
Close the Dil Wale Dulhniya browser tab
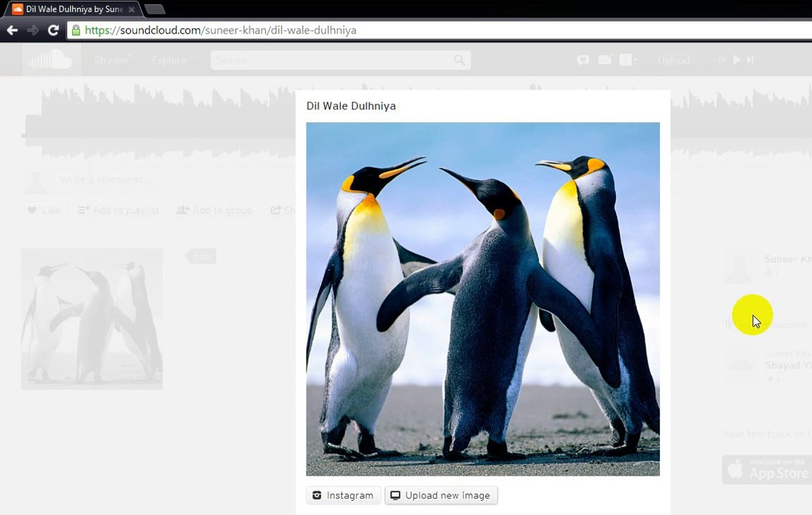click(x=132, y=9)
